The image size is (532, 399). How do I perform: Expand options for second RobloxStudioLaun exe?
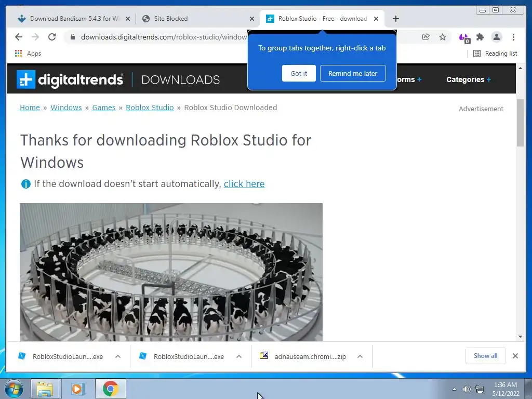coord(239,356)
